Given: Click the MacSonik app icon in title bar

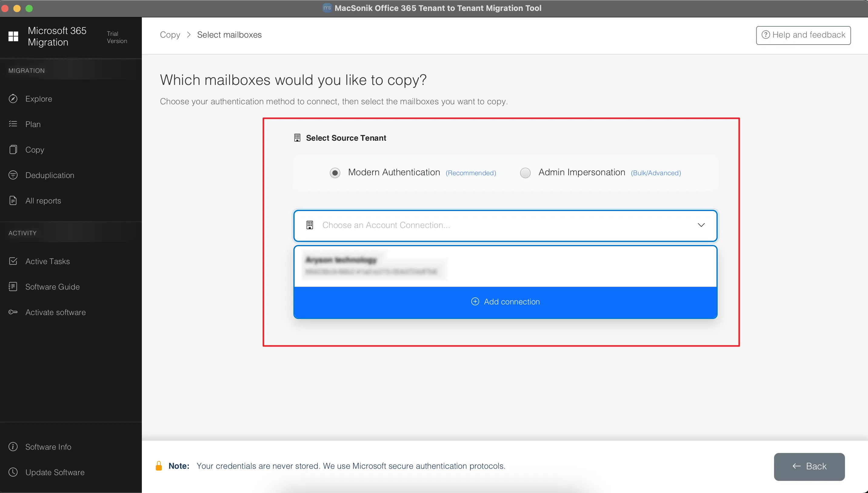Looking at the screenshot, I should [327, 8].
